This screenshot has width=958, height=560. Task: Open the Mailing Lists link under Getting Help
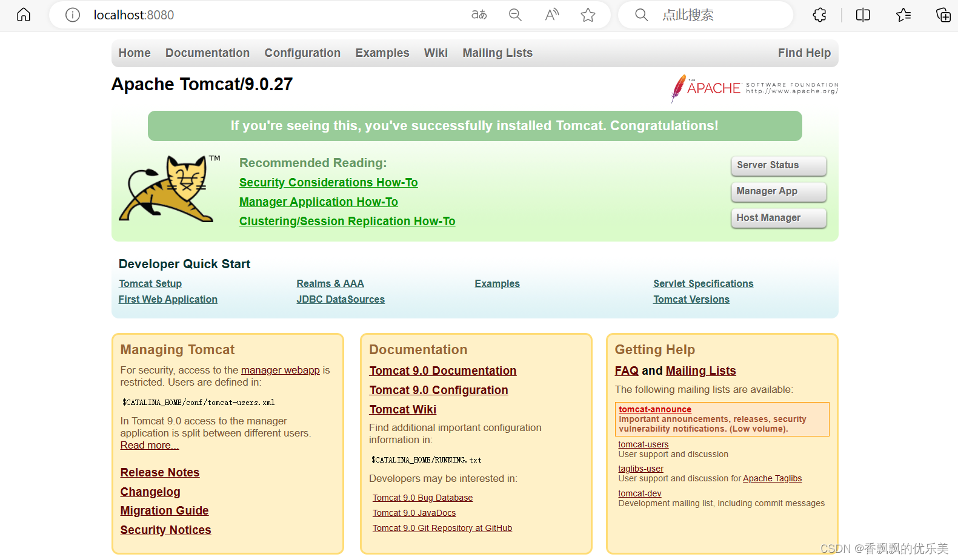coord(700,371)
